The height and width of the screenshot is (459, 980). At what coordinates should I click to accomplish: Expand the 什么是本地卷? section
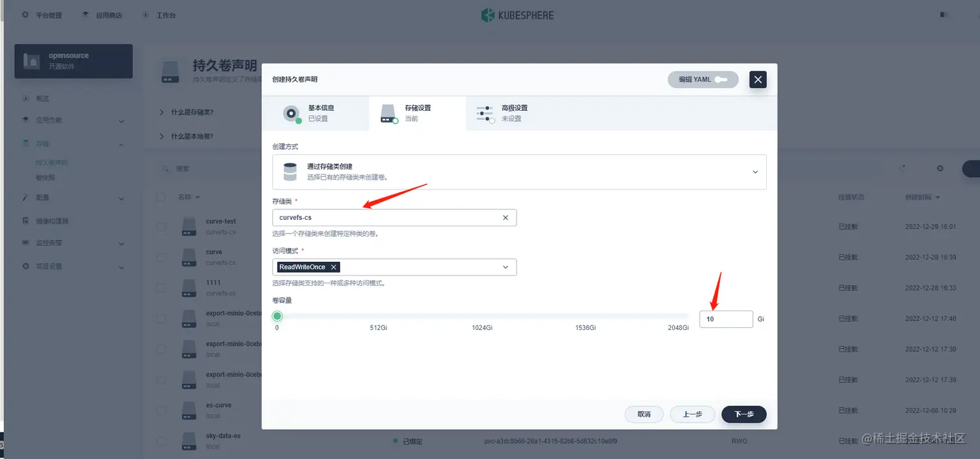click(161, 136)
